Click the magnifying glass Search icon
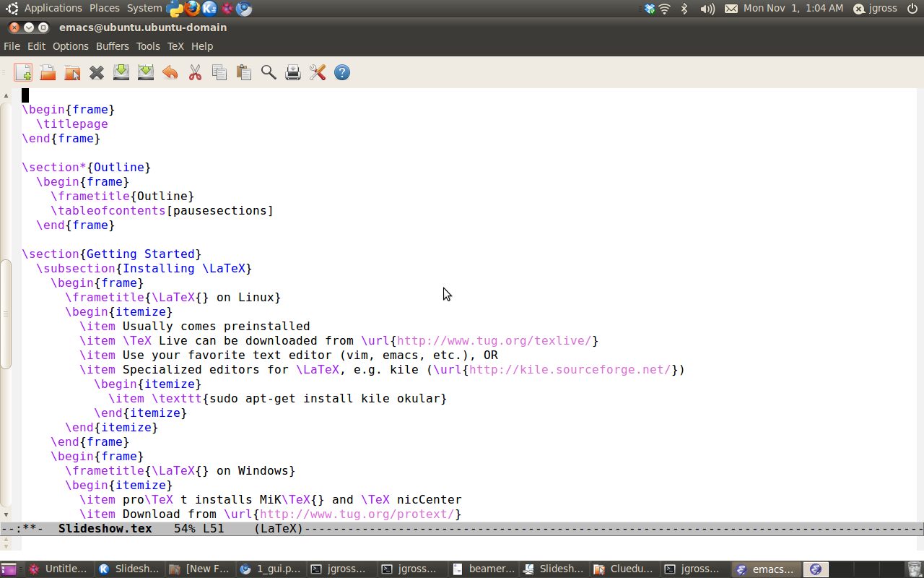This screenshot has width=924, height=578. [269, 72]
